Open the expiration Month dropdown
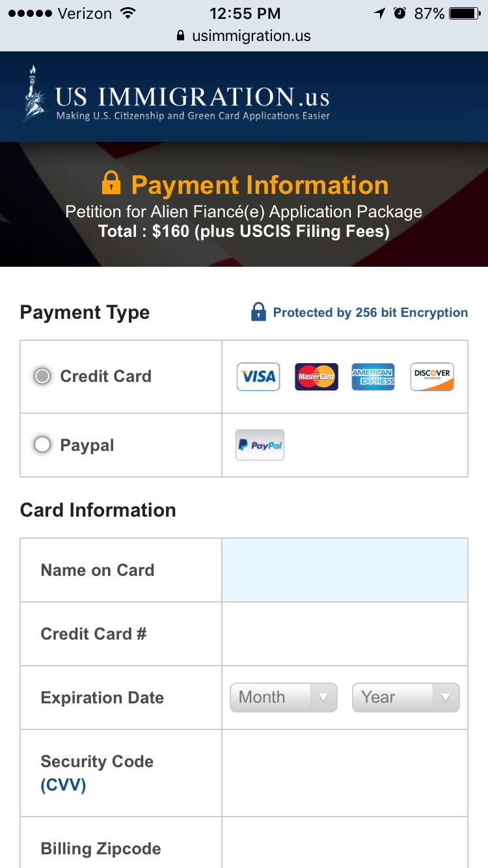488x868 pixels. click(284, 698)
